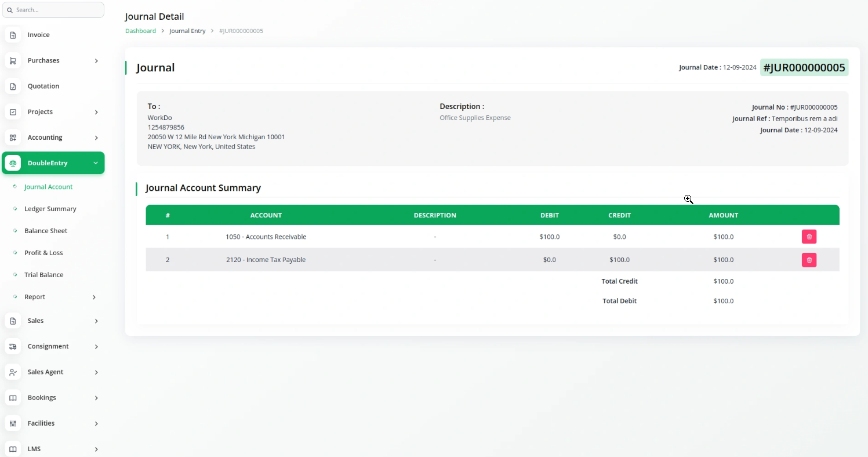This screenshot has width=868, height=457.
Task: Click the Journal Entry breadcrumb link
Action: 187,31
